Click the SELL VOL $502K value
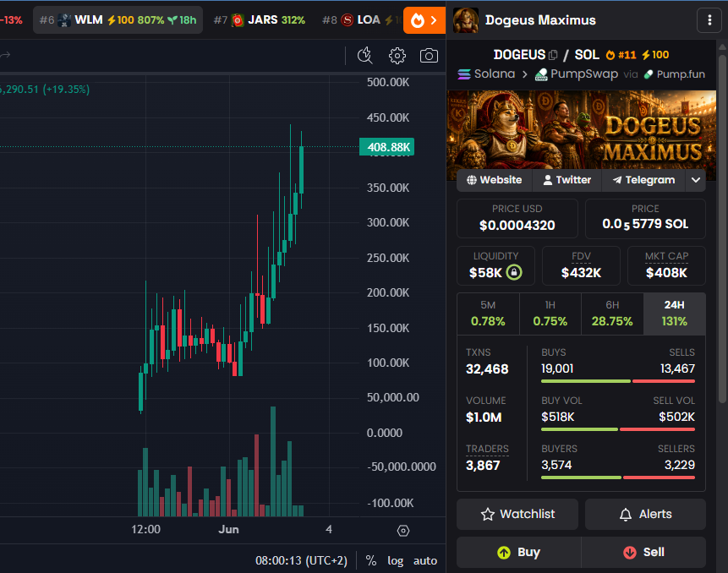The image size is (728, 573). [x=677, y=417]
